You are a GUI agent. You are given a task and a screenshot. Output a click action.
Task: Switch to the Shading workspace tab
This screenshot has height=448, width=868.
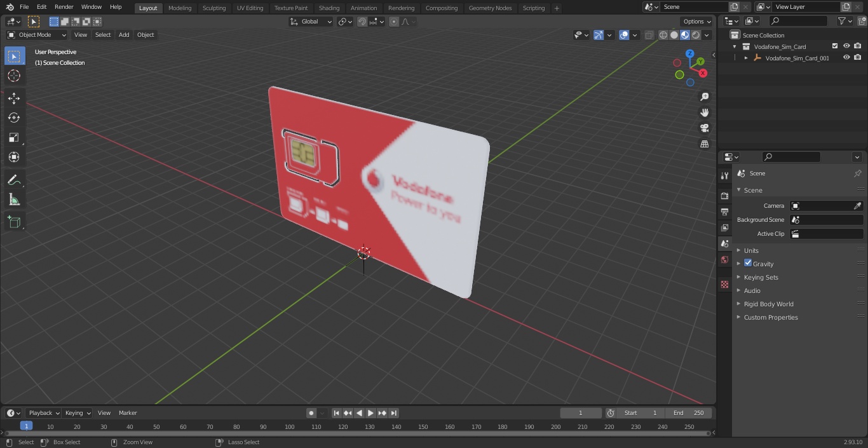[329, 8]
